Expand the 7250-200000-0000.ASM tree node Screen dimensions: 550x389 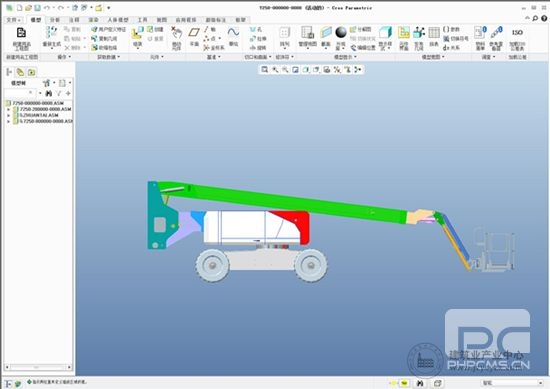click(x=8, y=109)
